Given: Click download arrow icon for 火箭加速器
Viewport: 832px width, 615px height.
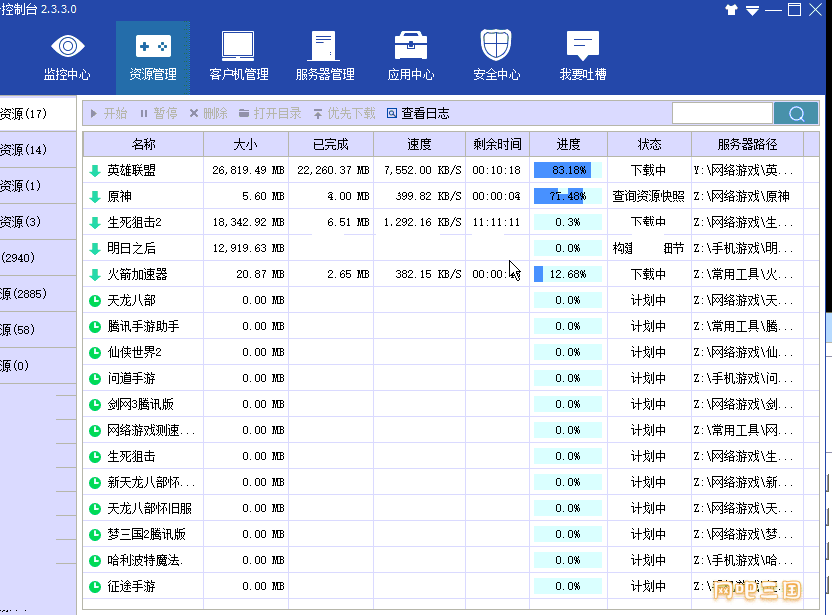Looking at the screenshot, I should 95,274.
